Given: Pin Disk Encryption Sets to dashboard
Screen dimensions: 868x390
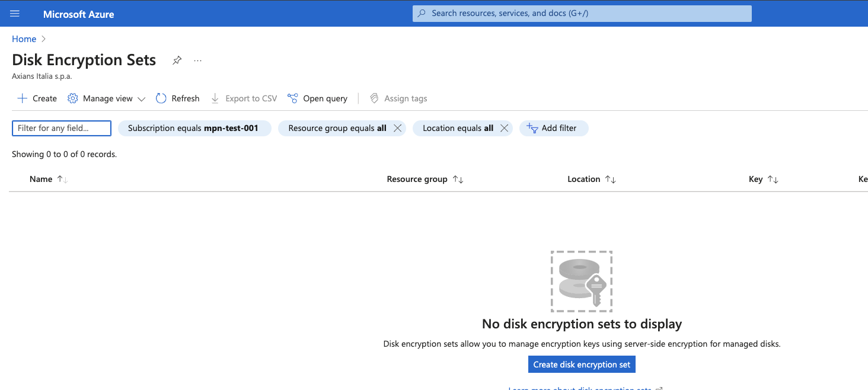Looking at the screenshot, I should pyautogui.click(x=177, y=60).
